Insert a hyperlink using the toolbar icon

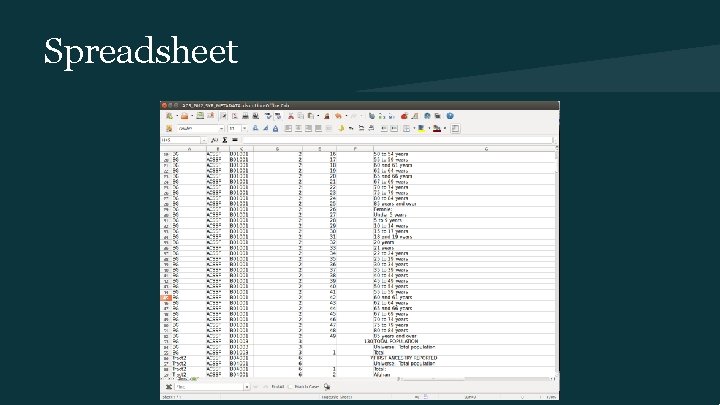coord(372,116)
